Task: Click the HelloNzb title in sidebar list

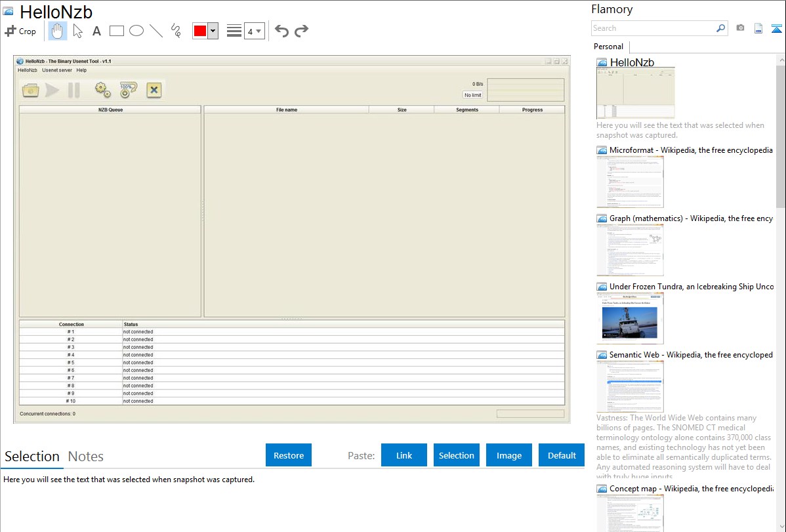Action: (632, 63)
